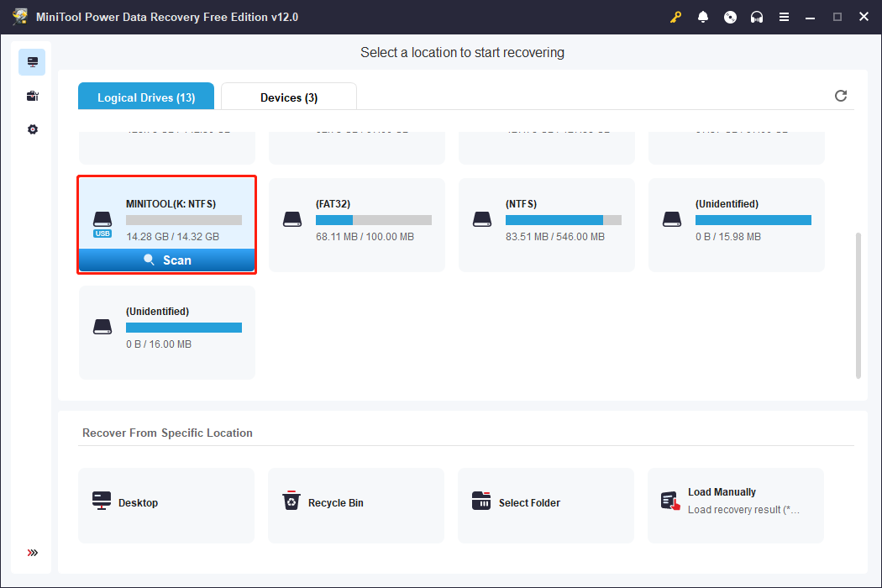Select the NTFS 546.00 MB partition
Image resolution: width=882 pixels, height=588 pixels.
tap(547, 225)
